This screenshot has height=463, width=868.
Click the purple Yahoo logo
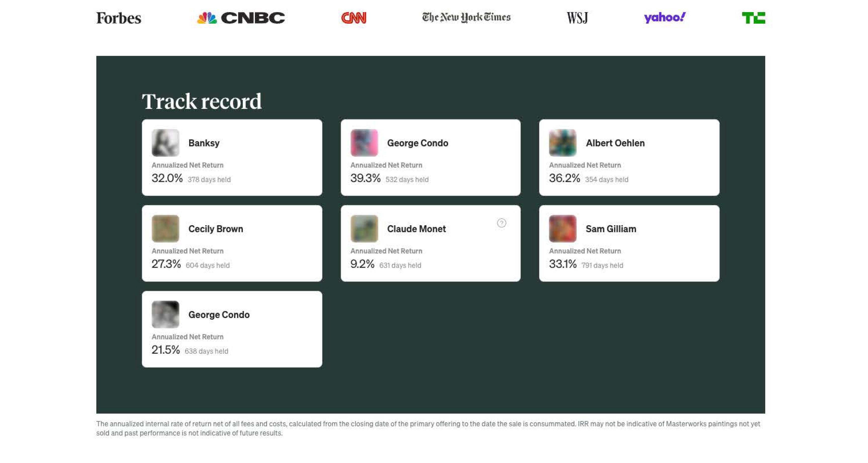tap(664, 18)
